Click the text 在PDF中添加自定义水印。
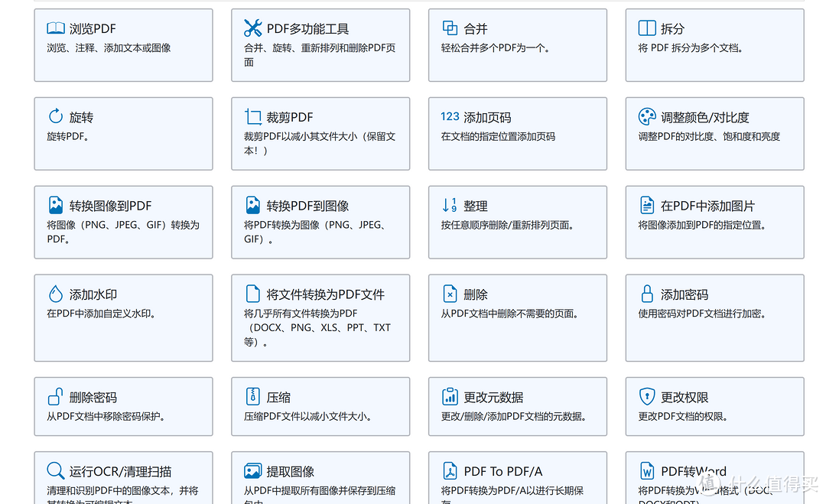Image resolution: width=826 pixels, height=504 pixels. 101,314
